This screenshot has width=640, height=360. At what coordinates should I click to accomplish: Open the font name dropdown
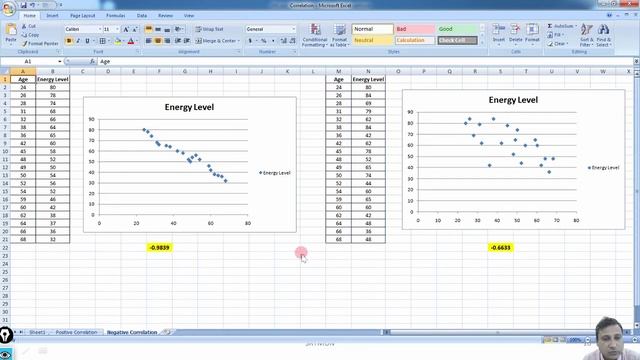click(100, 29)
